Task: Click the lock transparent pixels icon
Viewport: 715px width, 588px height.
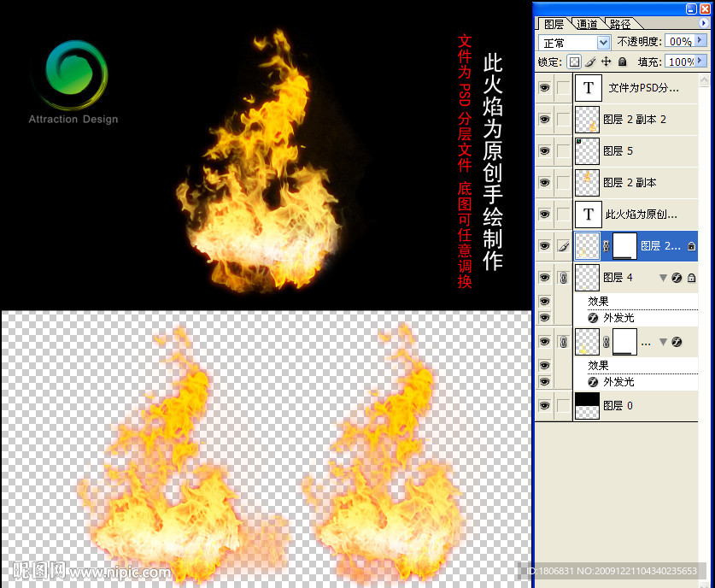Action: (x=574, y=62)
